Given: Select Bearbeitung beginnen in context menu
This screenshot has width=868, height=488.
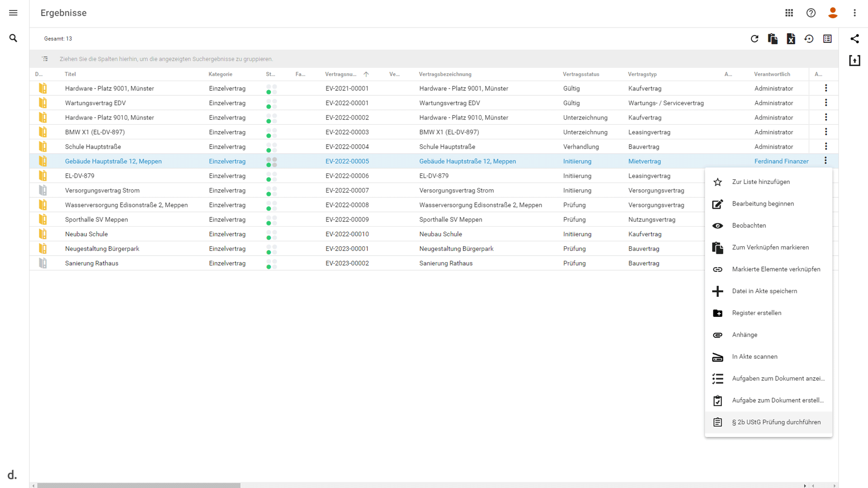Looking at the screenshot, I should [x=769, y=204].
